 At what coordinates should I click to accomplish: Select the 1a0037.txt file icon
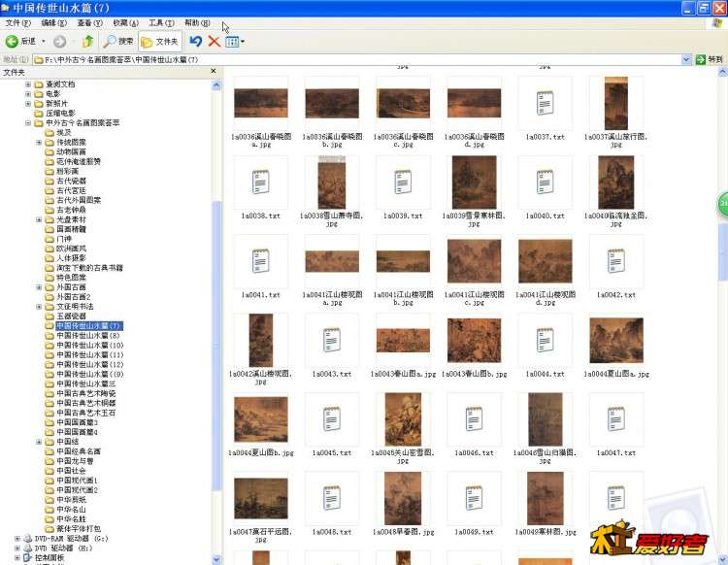pyautogui.click(x=546, y=103)
